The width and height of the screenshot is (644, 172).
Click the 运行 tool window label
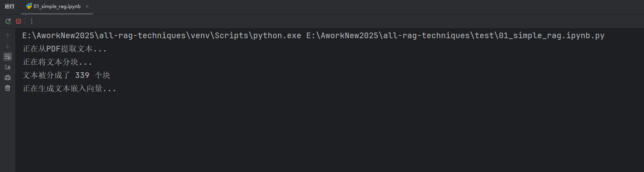tap(10, 6)
